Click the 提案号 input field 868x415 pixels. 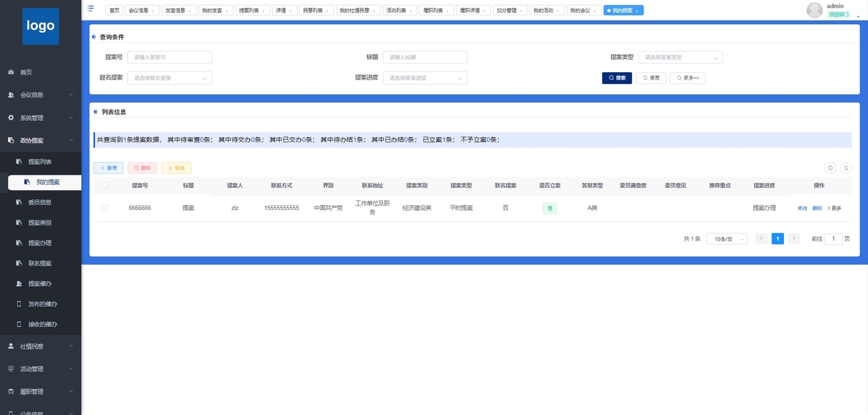click(x=170, y=58)
